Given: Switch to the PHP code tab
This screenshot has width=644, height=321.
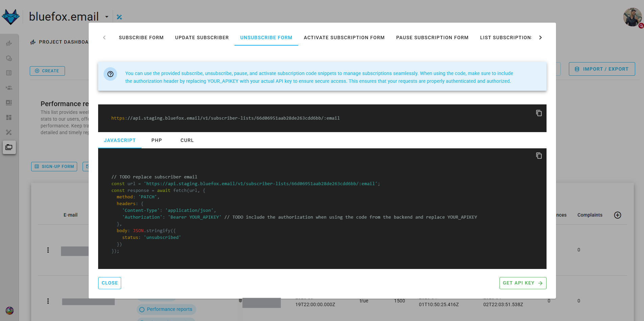Looking at the screenshot, I should (157, 140).
